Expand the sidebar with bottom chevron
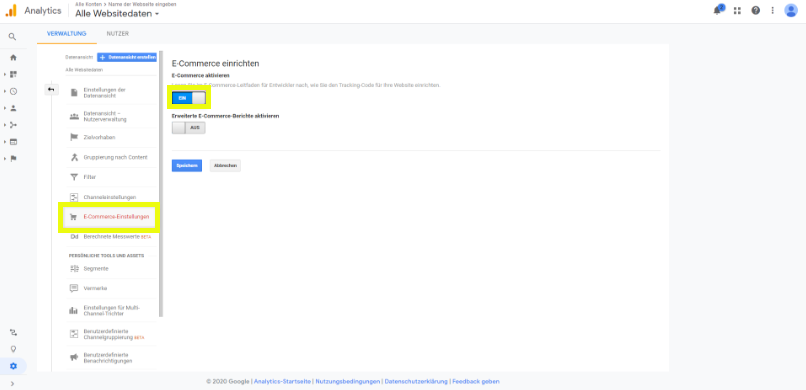 point(12,383)
